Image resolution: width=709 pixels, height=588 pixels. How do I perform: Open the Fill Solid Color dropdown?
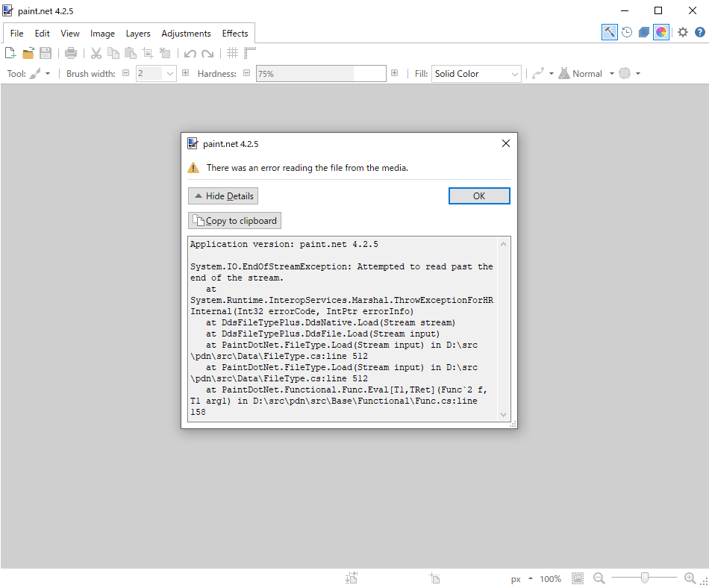point(476,74)
